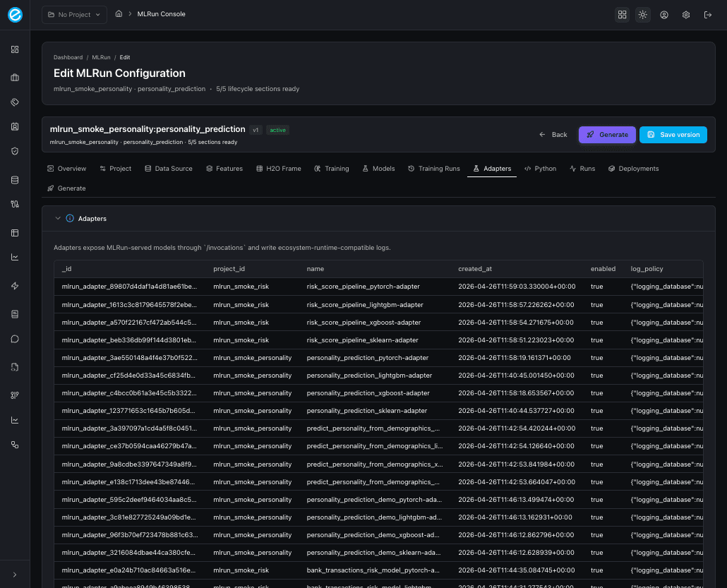Click the log out icon top right
Screen dimensions: 727x588
coord(708,14)
